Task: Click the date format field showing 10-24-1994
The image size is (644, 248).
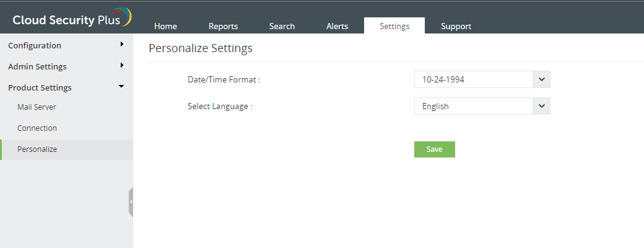Action: pos(473,79)
